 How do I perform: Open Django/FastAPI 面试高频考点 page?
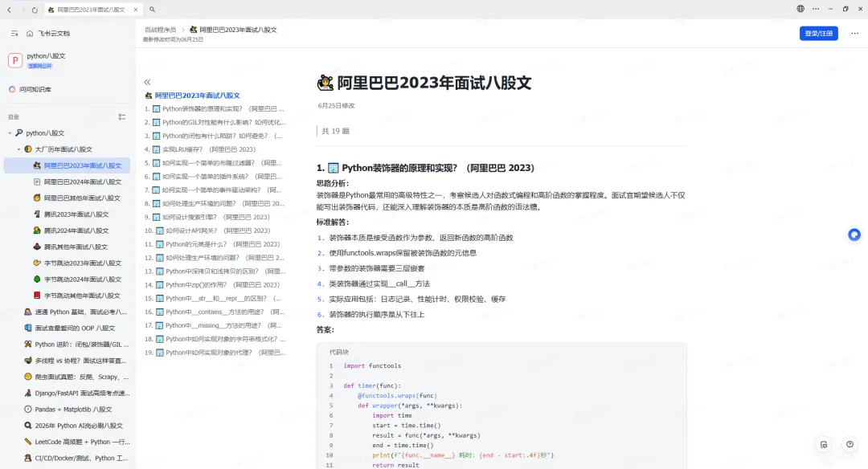pos(83,394)
